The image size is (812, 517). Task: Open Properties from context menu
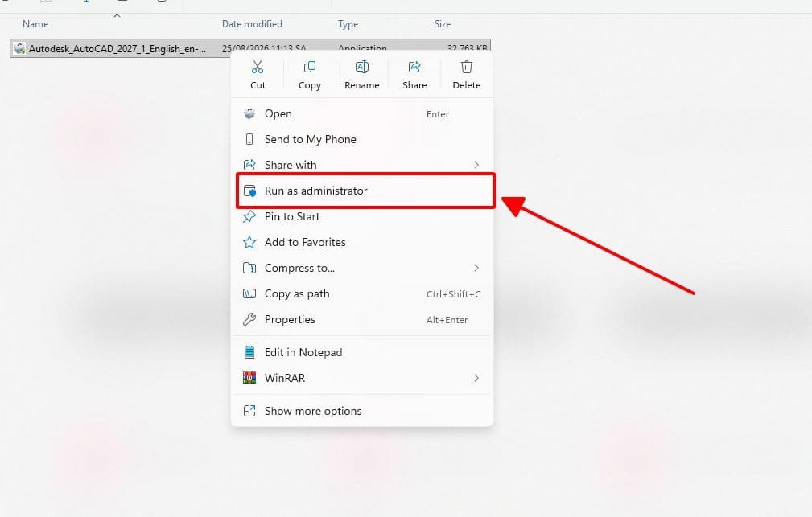click(362, 320)
